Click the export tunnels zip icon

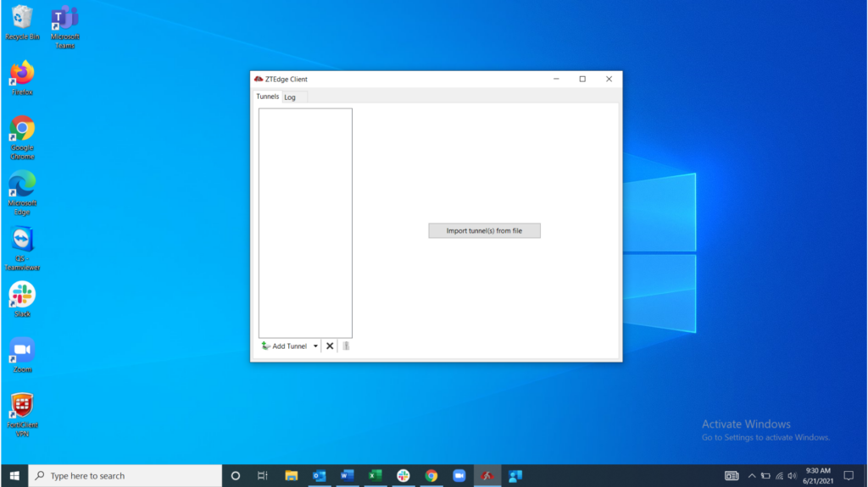point(346,346)
